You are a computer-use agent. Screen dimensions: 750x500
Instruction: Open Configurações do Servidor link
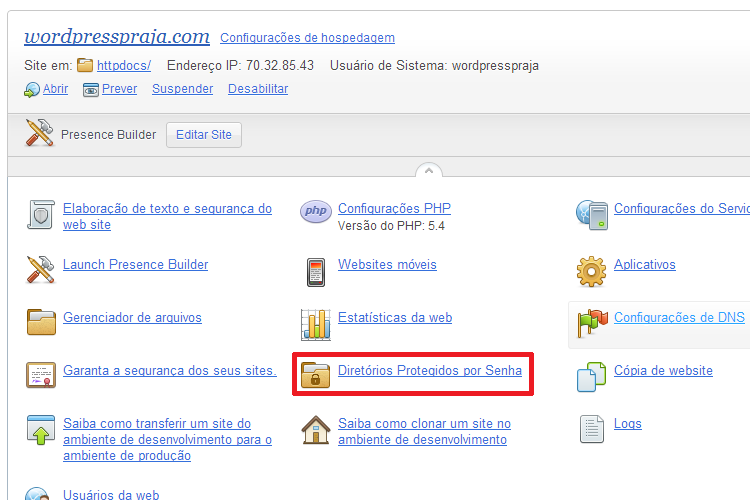[x=682, y=209]
